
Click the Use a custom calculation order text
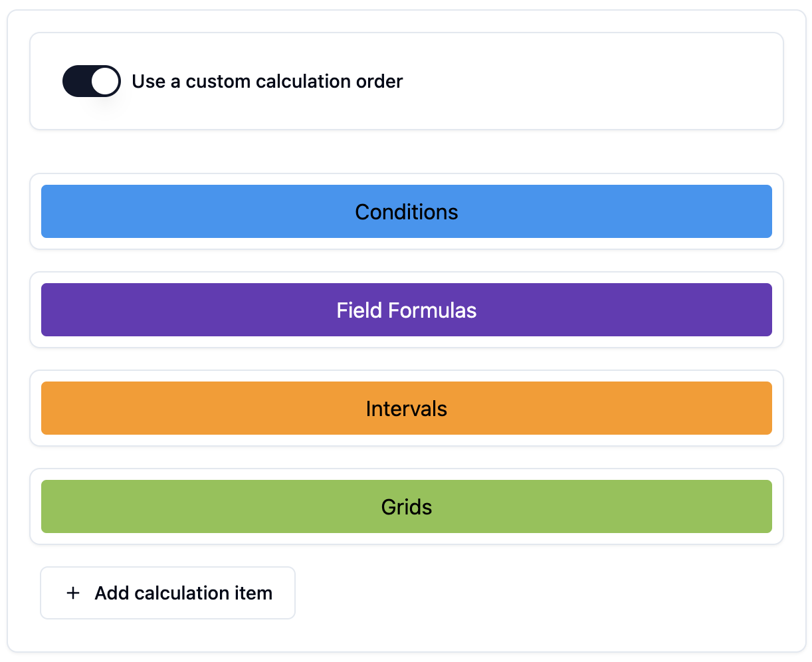point(266,81)
